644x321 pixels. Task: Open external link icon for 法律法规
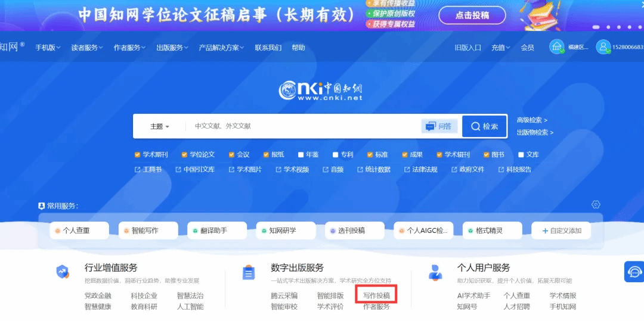coord(407,169)
